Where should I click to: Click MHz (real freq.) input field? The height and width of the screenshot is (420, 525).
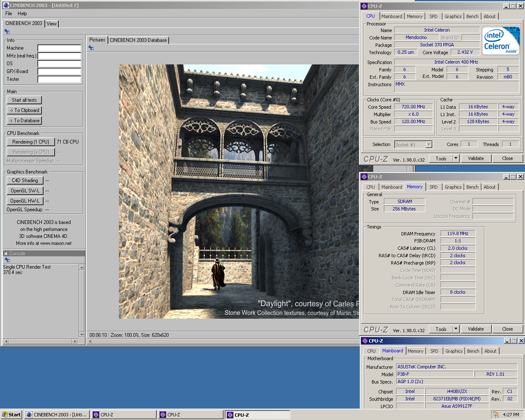point(59,56)
